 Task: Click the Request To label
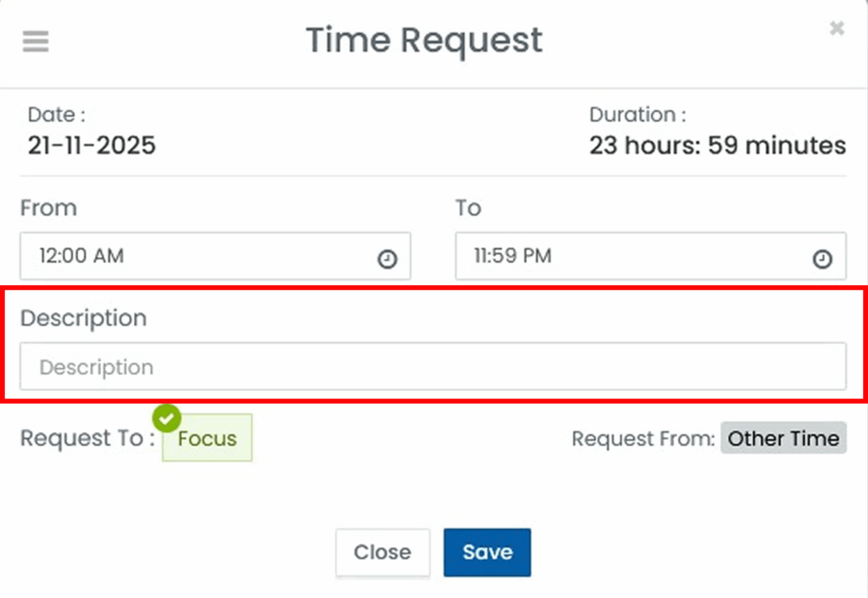coord(87,439)
